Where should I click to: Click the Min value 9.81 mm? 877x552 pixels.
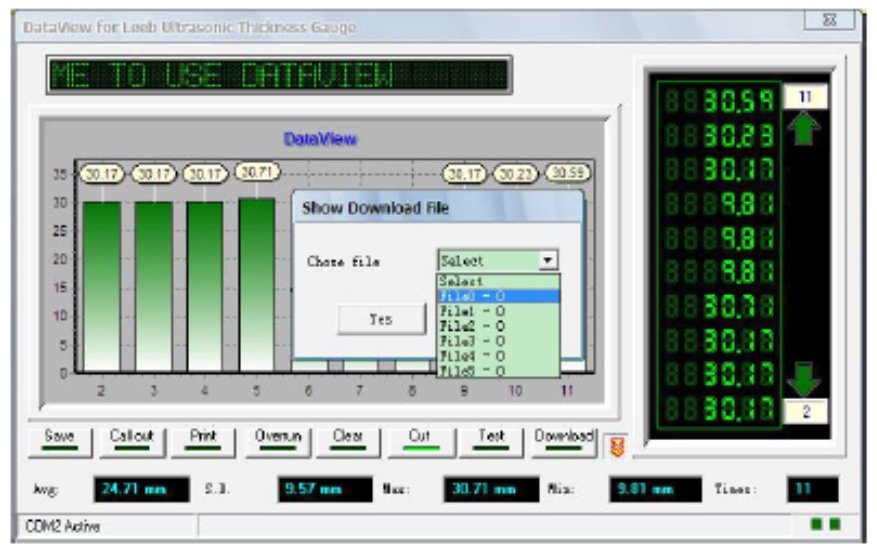click(655, 489)
